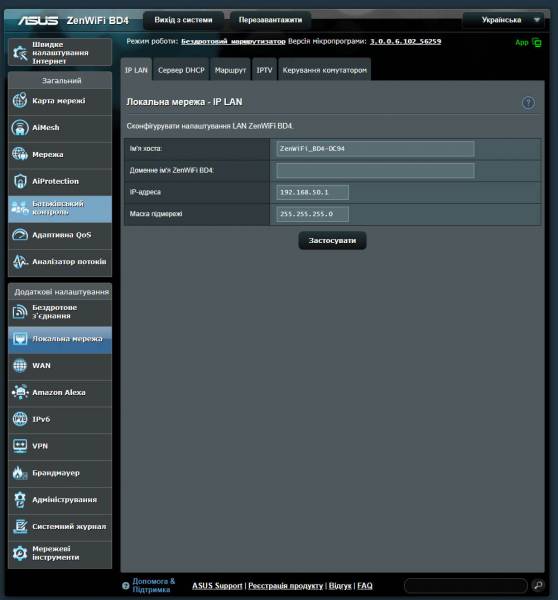The height and width of the screenshot is (600, 558).
Task: Click the IP-адреса field with 192.168.50.1
Action: [x=312, y=192]
